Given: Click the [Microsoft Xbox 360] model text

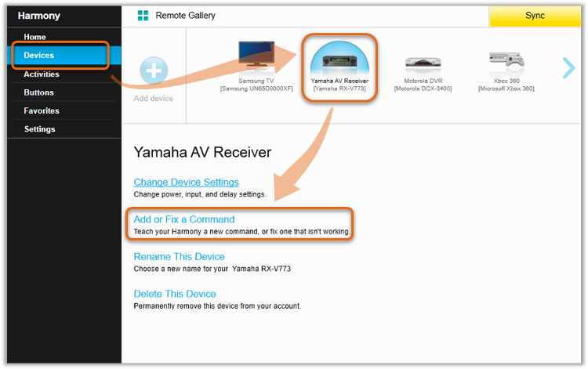Looking at the screenshot, I should (506, 89).
